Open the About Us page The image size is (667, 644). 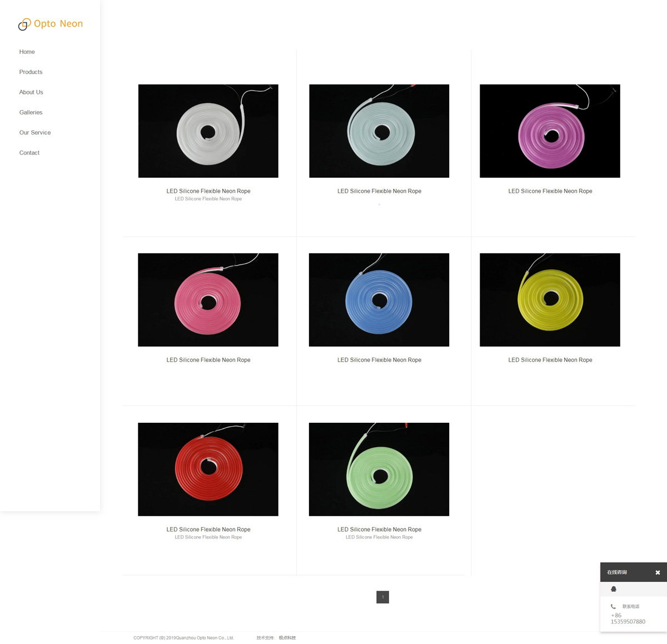click(x=31, y=92)
